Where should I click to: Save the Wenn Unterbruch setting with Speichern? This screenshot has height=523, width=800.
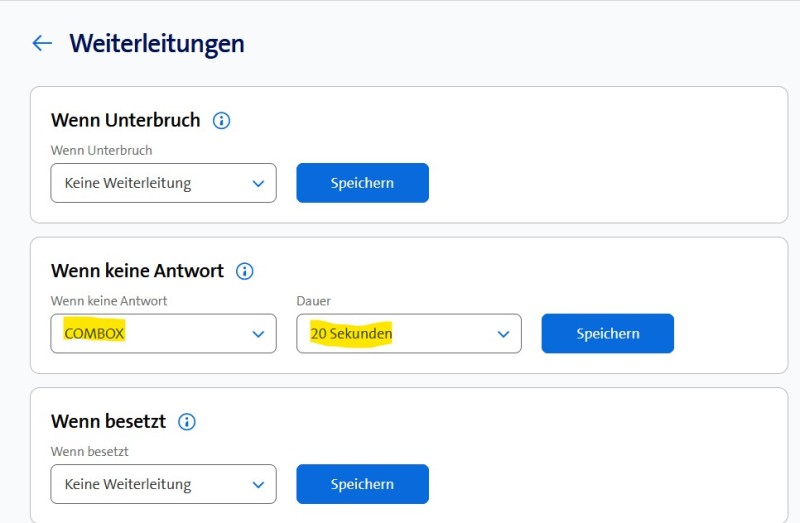362,183
